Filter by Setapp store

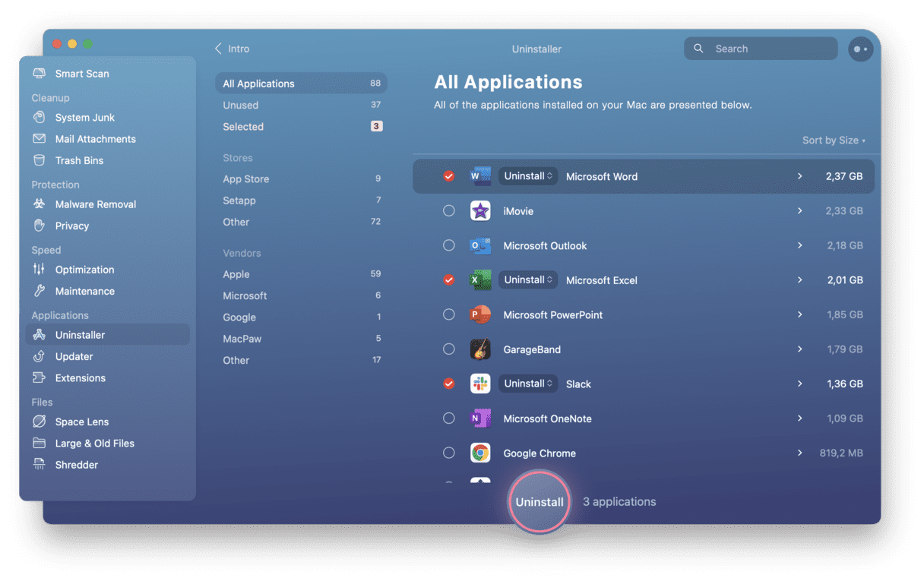pyautogui.click(x=301, y=201)
